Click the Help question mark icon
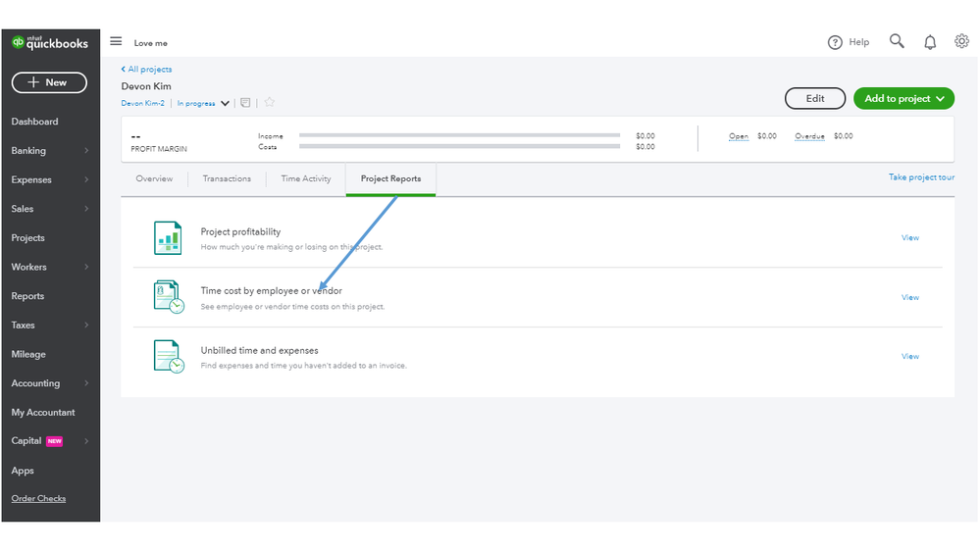 pyautogui.click(x=835, y=42)
